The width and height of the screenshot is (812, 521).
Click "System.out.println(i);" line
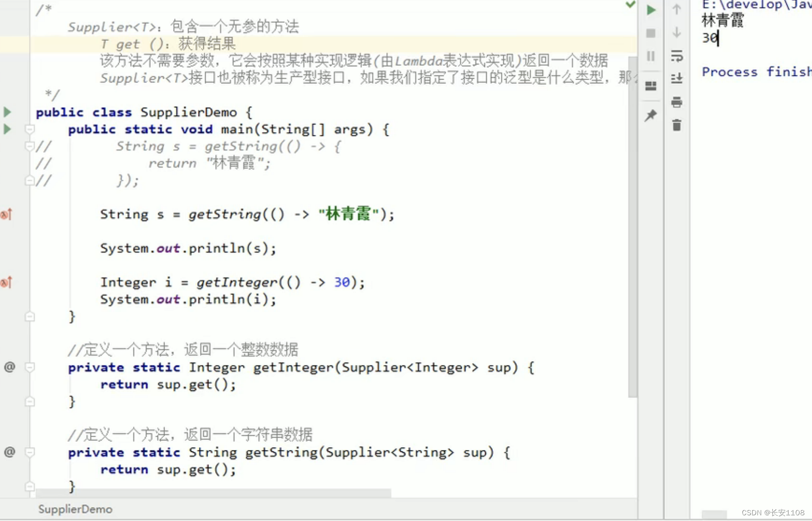(188, 299)
